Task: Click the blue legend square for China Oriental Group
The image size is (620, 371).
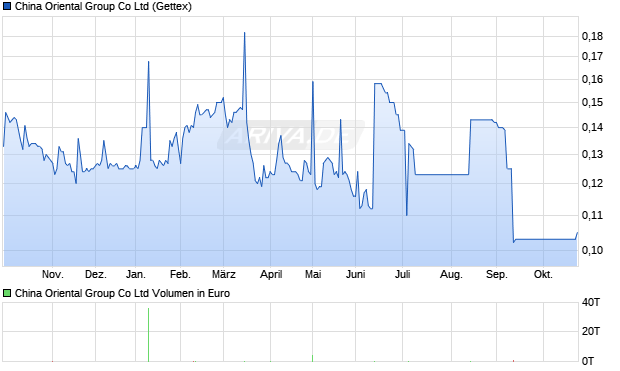Action: point(7,7)
